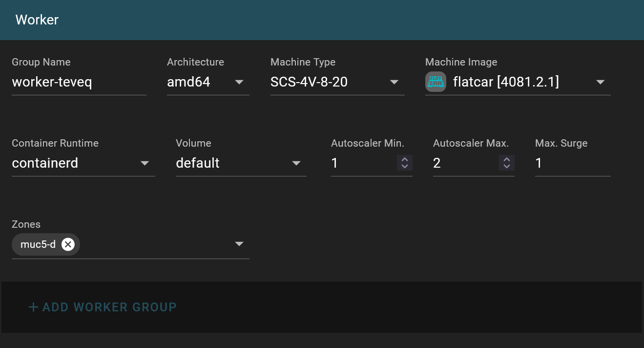Image resolution: width=644 pixels, height=348 pixels.
Task: Open the Architecture dropdown arrow
Action: [239, 82]
